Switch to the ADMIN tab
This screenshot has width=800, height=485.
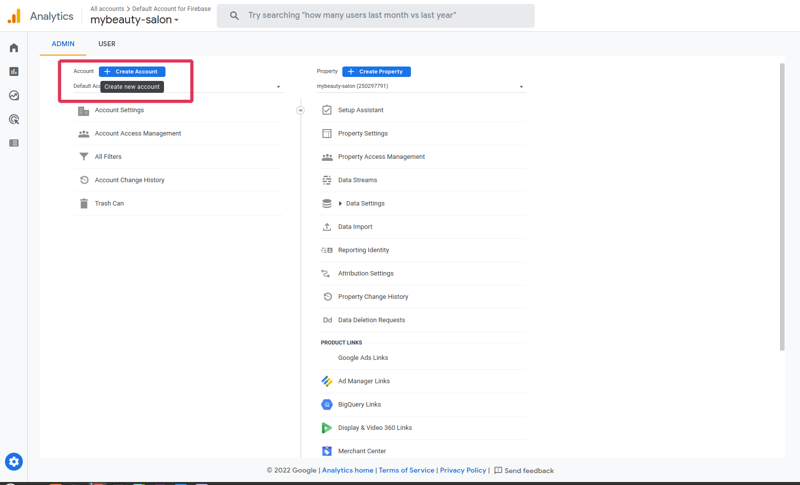[63, 44]
